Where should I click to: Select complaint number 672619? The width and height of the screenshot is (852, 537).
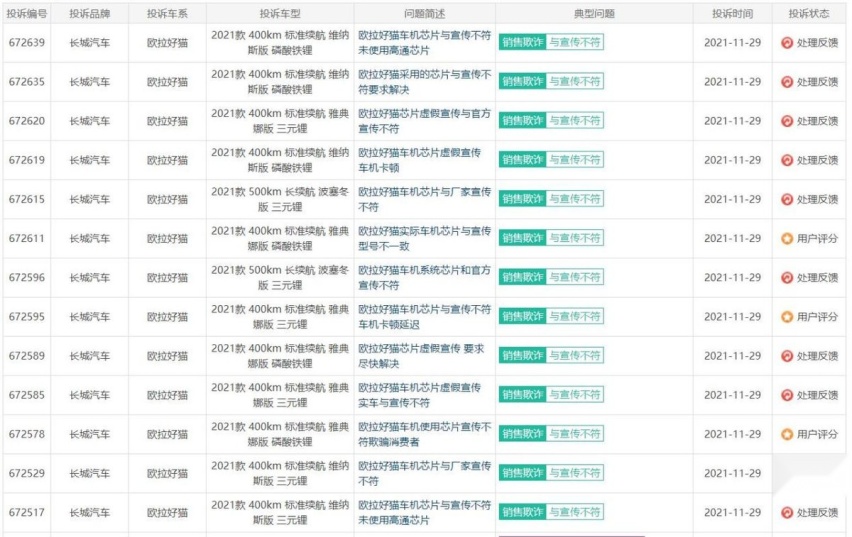(27, 160)
